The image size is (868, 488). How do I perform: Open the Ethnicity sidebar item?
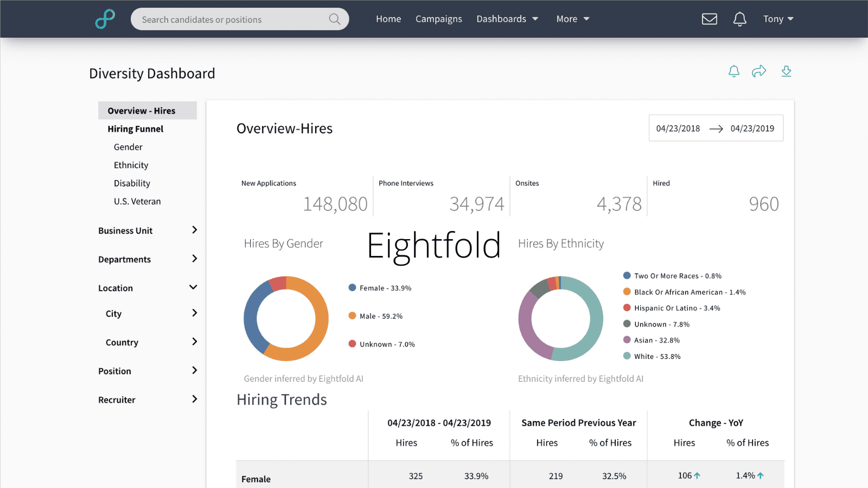point(131,165)
